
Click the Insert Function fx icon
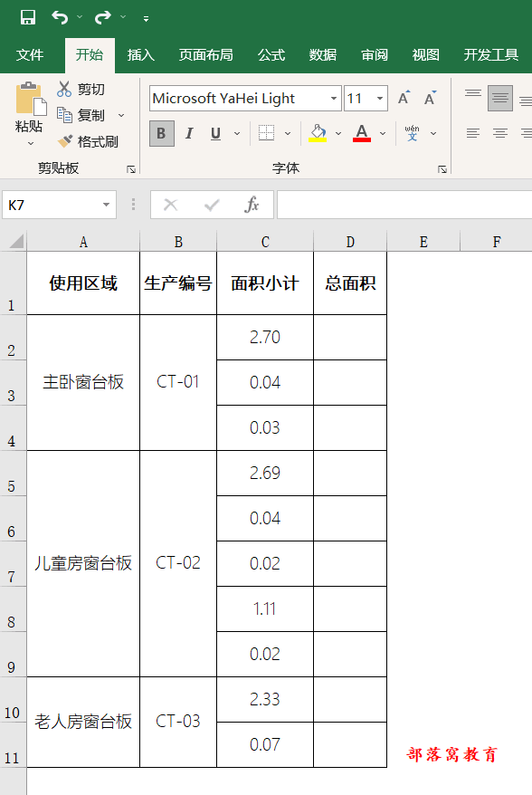tap(252, 205)
